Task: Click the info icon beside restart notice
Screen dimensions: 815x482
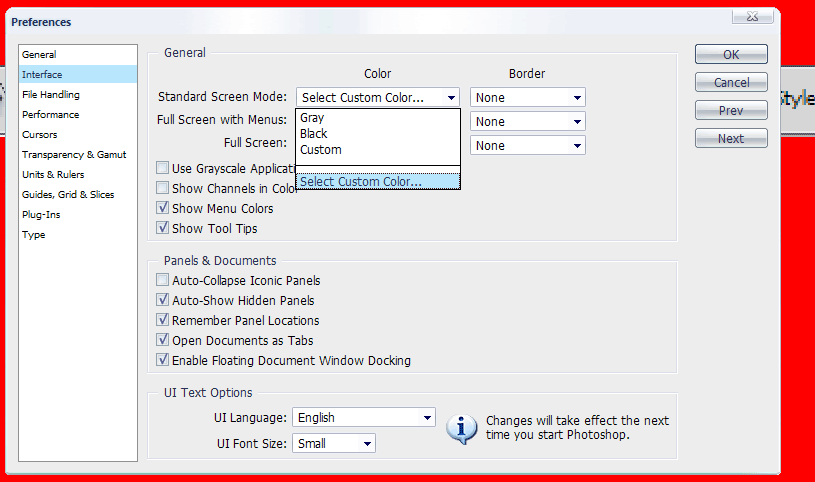Action: coord(461,428)
